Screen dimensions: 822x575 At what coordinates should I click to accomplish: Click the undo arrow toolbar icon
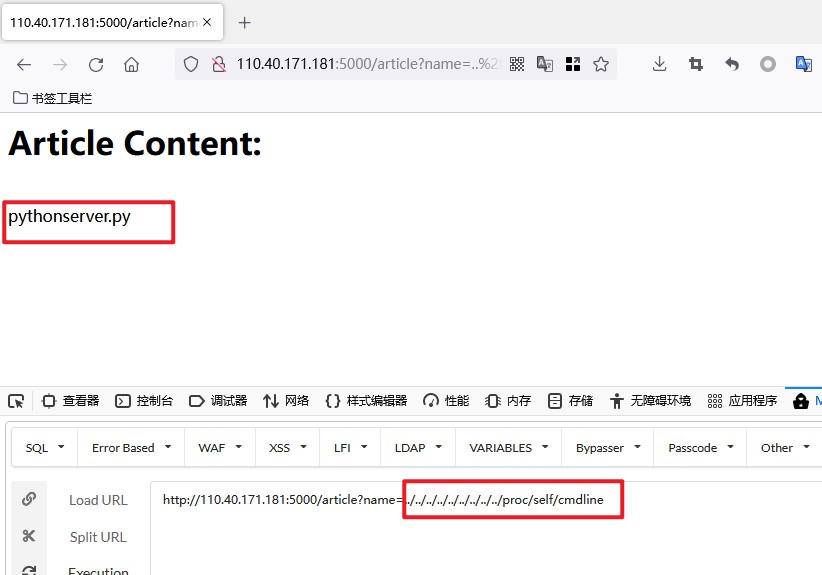[x=732, y=64]
